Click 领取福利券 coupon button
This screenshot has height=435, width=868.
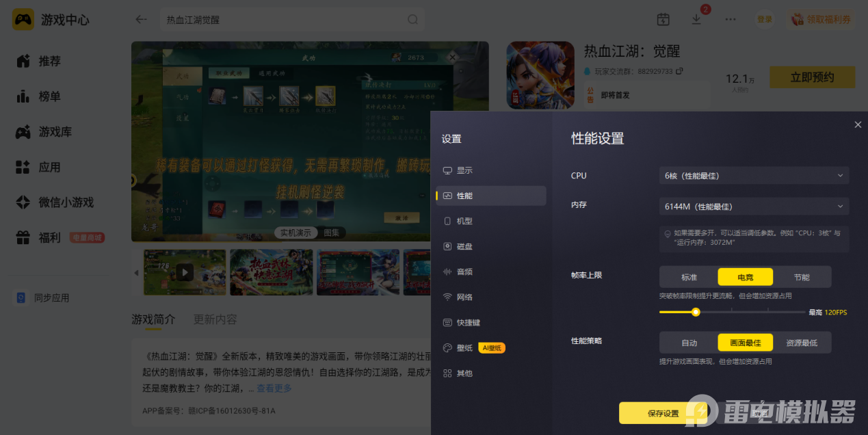click(821, 19)
